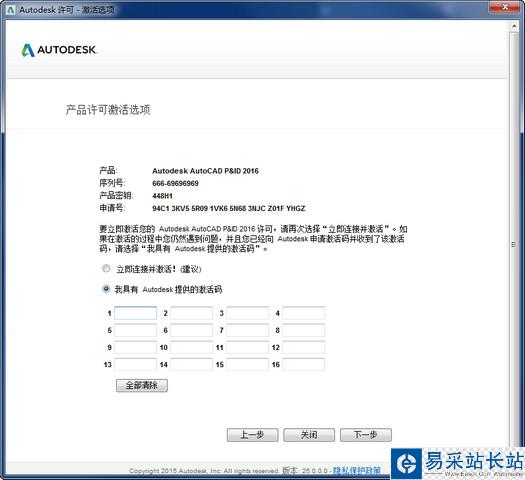Click the 产品许可激活选项 heading
Screen dimensions: 525x480
(108, 110)
